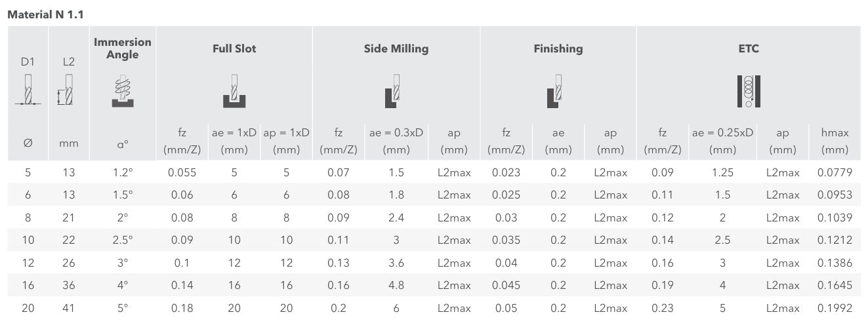Click the ETC trochoidal milling icon
868x325 pixels.
(748, 91)
